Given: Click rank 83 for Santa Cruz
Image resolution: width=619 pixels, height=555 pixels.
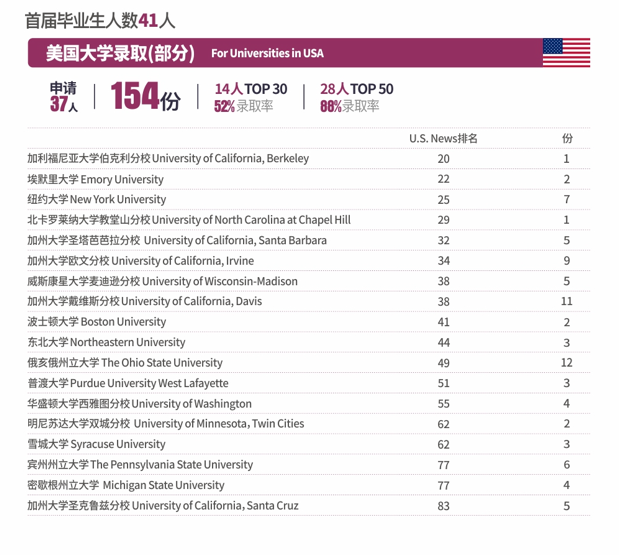Looking at the screenshot, I should [x=443, y=506].
